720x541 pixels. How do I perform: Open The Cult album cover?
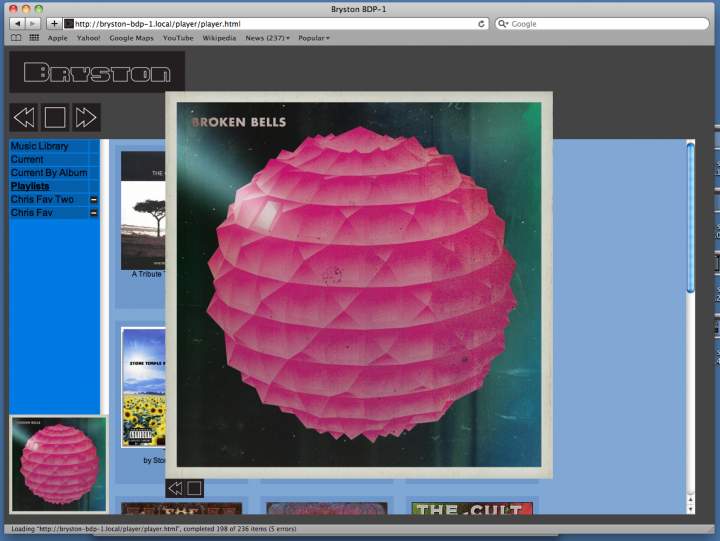point(472,508)
